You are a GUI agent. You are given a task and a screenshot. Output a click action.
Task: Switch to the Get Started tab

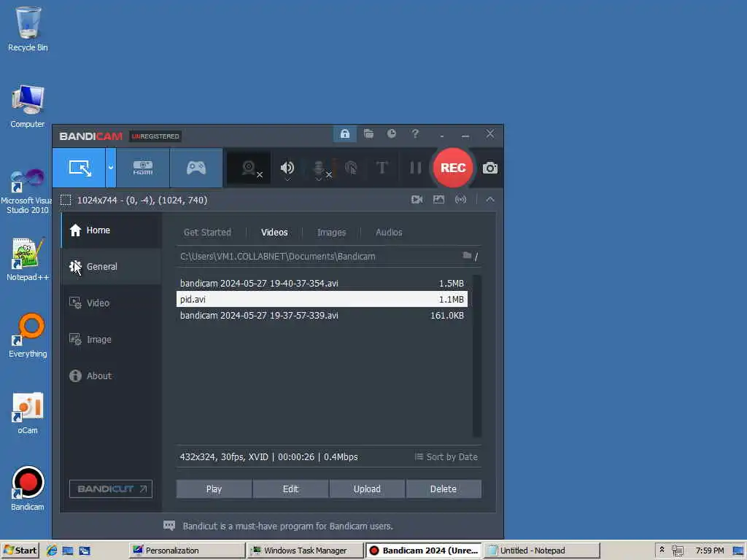pyautogui.click(x=207, y=233)
